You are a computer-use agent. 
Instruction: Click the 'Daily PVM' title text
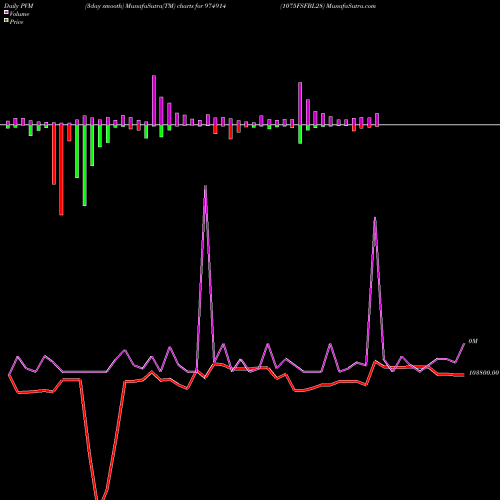(x=19, y=6)
